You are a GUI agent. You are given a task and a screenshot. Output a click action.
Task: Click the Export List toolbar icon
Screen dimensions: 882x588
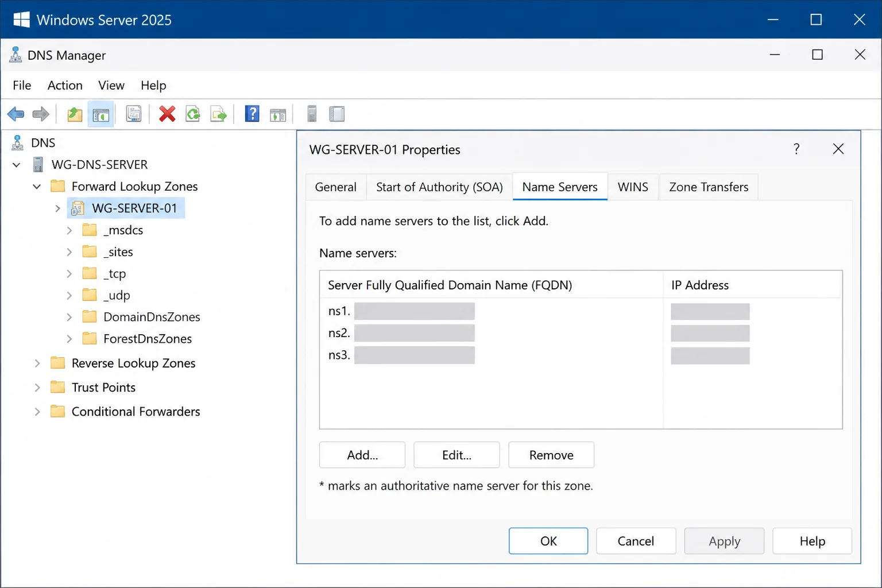click(219, 114)
